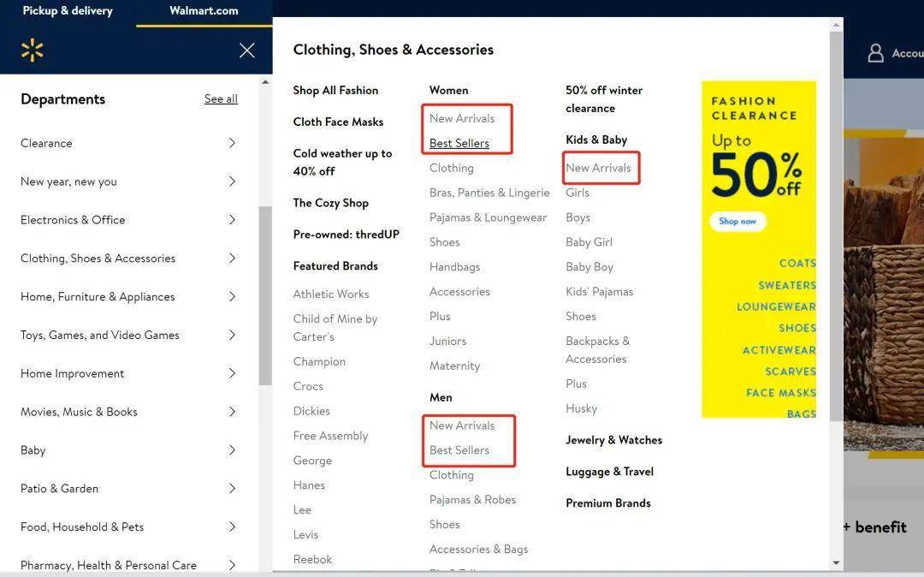Screen dimensions: 924x577
Task: Open Baby Boy link
Action: tap(589, 267)
